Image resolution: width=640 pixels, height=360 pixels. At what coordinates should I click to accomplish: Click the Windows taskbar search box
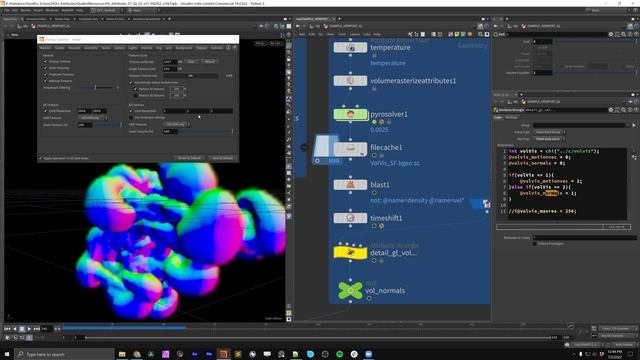click(64, 354)
